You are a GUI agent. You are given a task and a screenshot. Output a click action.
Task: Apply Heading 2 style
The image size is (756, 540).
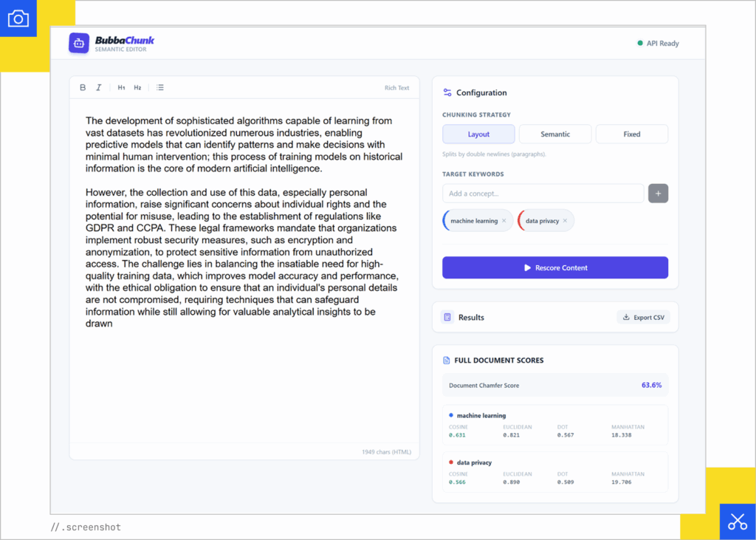tap(137, 88)
